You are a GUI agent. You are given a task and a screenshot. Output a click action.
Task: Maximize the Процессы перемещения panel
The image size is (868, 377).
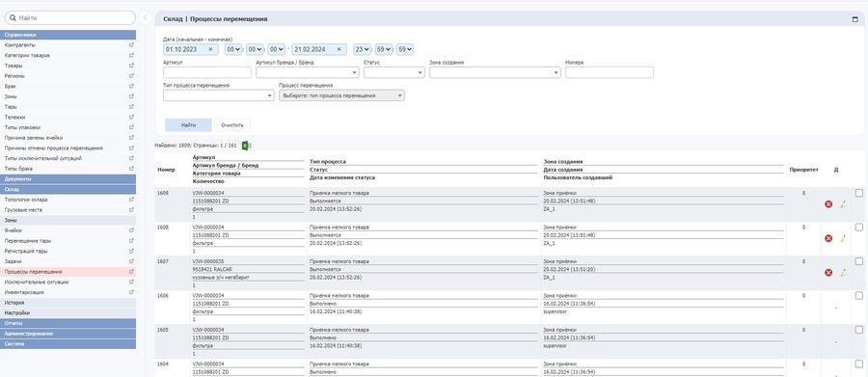(x=855, y=19)
